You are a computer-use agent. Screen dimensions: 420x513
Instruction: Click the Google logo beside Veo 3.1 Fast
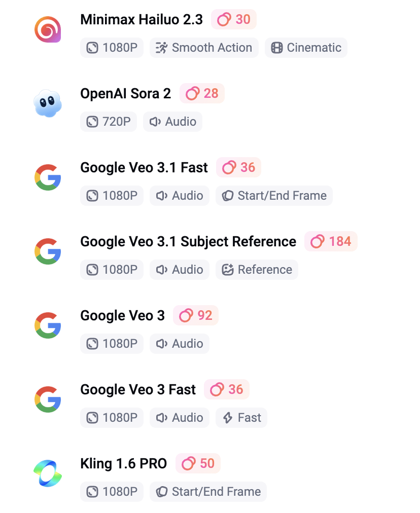pos(48,177)
